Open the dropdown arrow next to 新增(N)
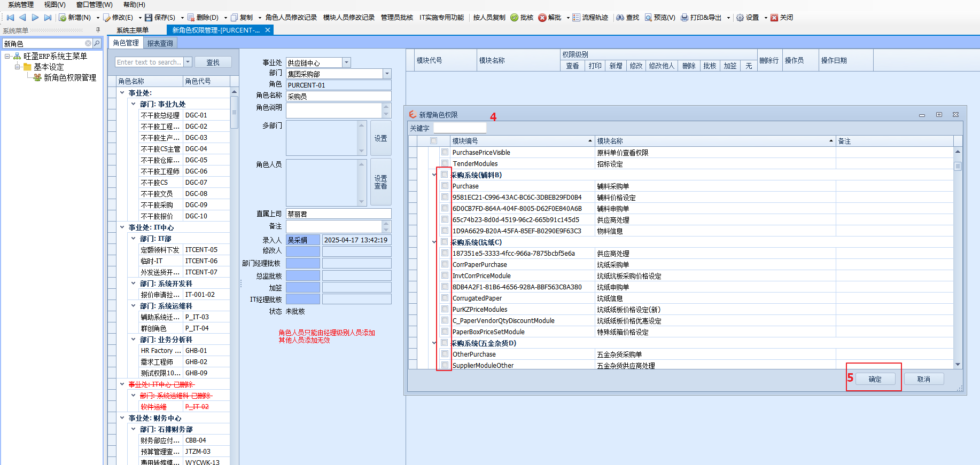This screenshot has width=980, height=465. click(x=98, y=18)
